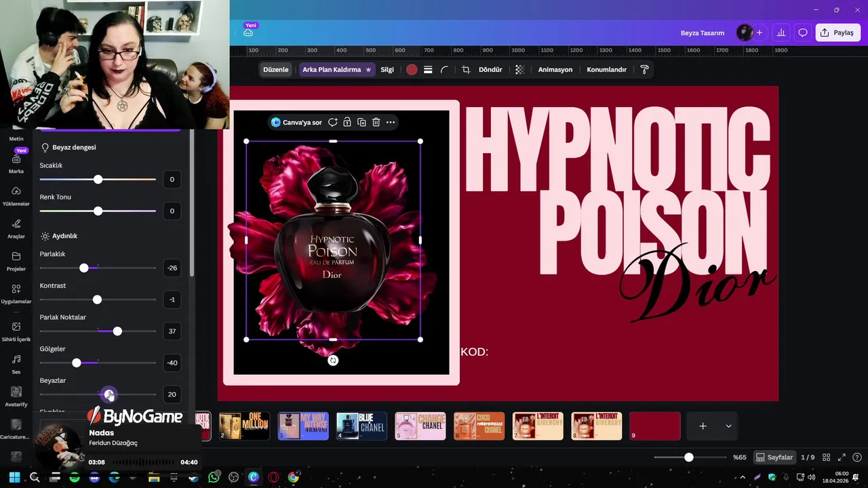Click the cloud save status icon
868x488 pixels.
pyautogui.click(x=248, y=33)
